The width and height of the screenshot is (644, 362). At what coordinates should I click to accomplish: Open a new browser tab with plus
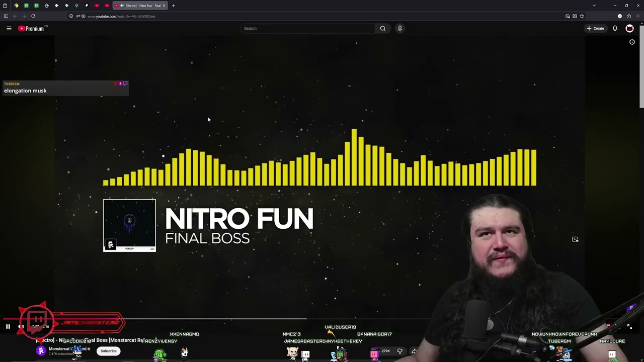pos(174,6)
